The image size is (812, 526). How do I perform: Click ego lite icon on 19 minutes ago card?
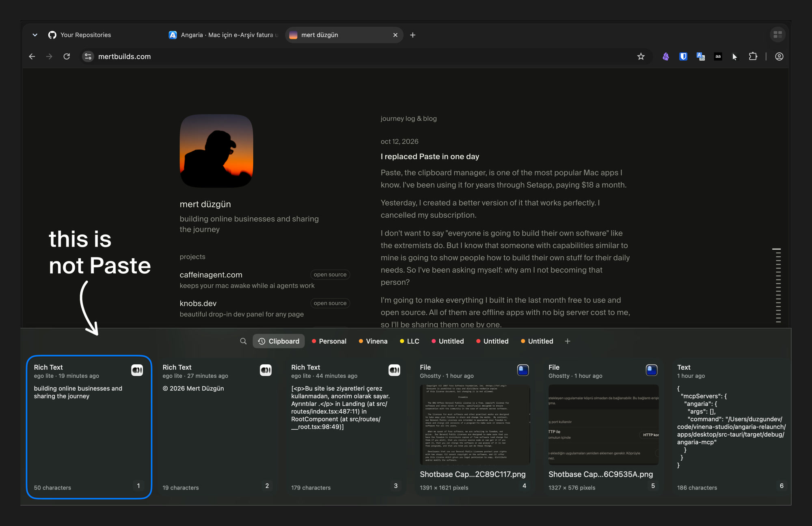click(x=137, y=370)
